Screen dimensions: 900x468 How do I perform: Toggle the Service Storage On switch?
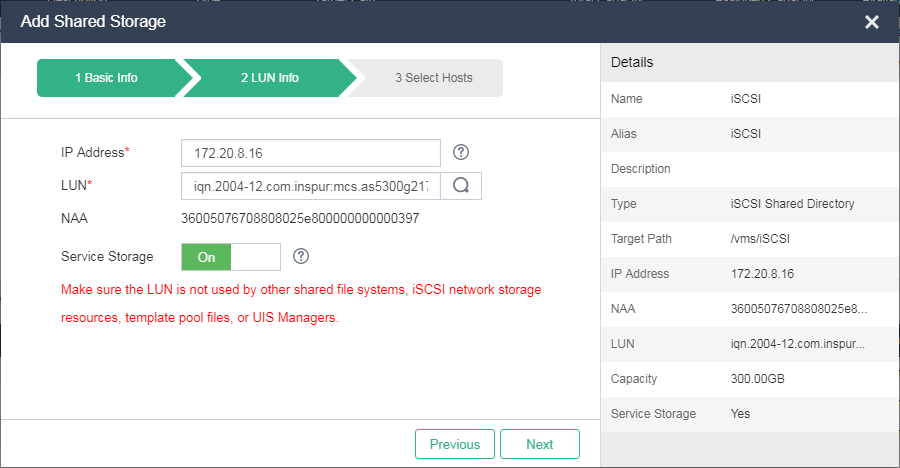(x=231, y=257)
